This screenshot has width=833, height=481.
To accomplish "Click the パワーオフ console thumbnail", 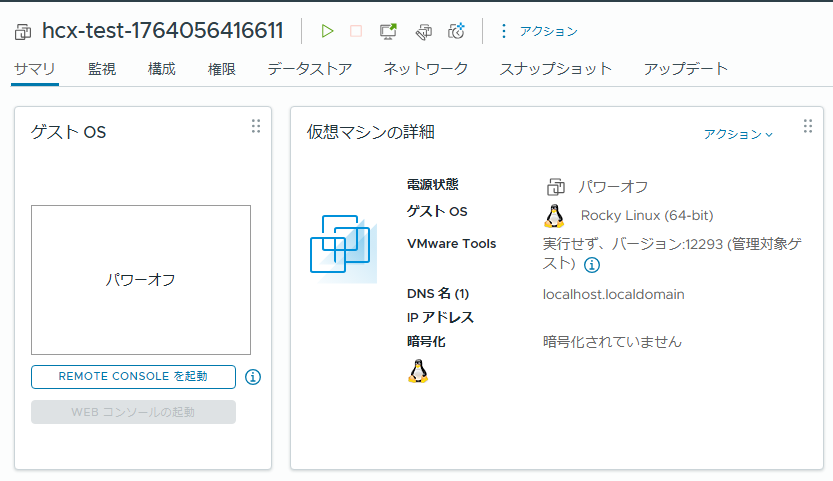I will pyautogui.click(x=141, y=280).
